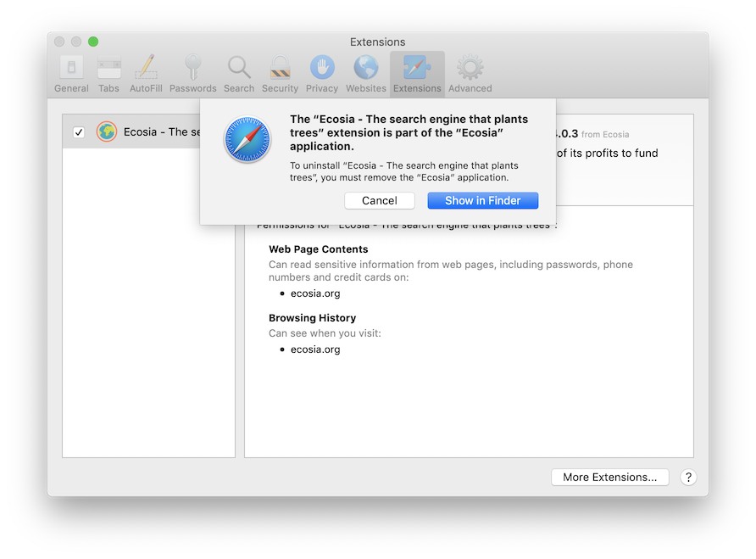Open the AutoFill preferences pane
This screenshot has width=756, height=559.
(x=146, y=74)
